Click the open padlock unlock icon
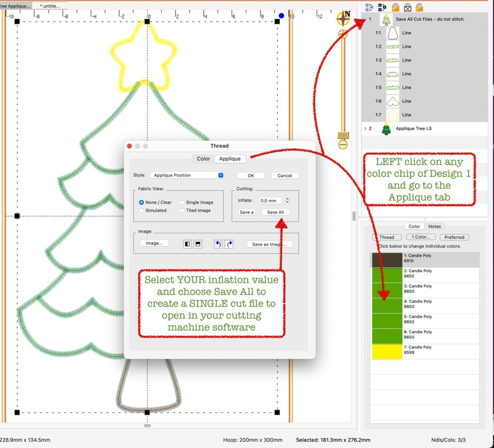This screenshot has height=448, width=494. 419,7
